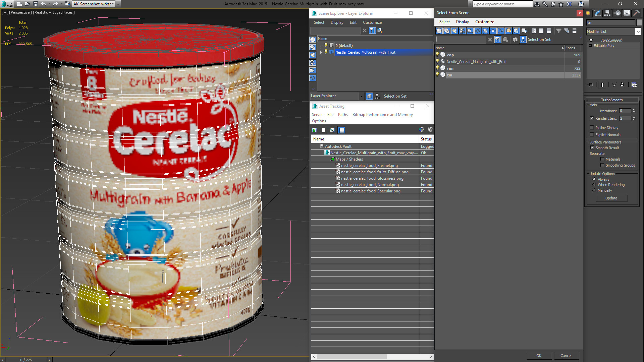644x362 pixels.
Task: Toggle Display Cameras filter in Select From Scene
Action: [462, 31]
